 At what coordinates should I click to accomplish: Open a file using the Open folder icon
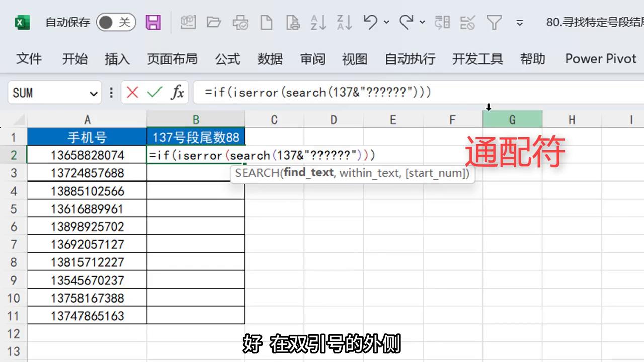(x=213, y=22)
